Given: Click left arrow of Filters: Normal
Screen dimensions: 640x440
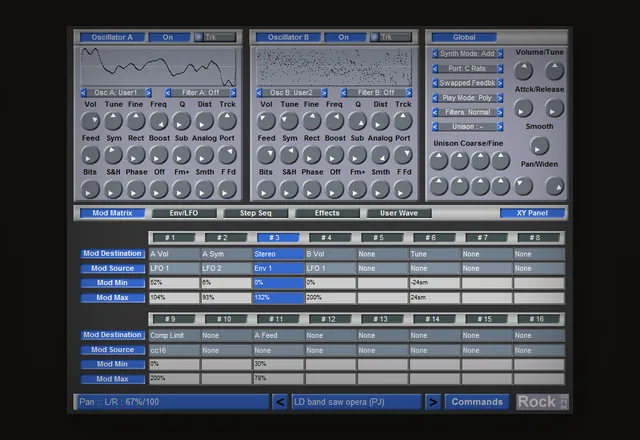Looking at the screenshot, I should pos(435,112).
